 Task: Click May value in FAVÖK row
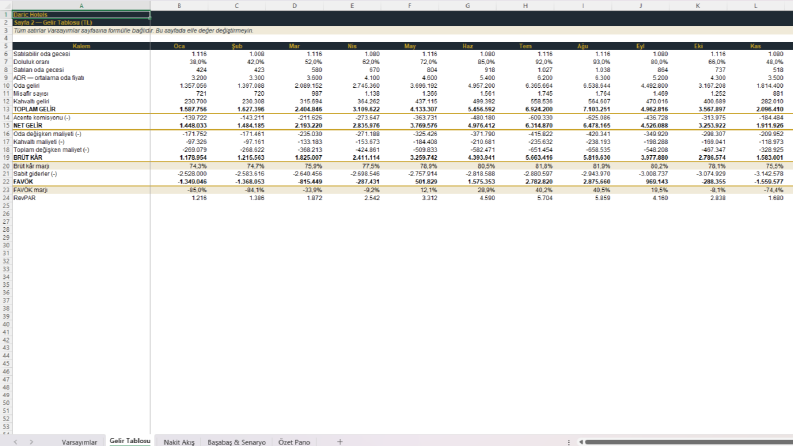410,182
